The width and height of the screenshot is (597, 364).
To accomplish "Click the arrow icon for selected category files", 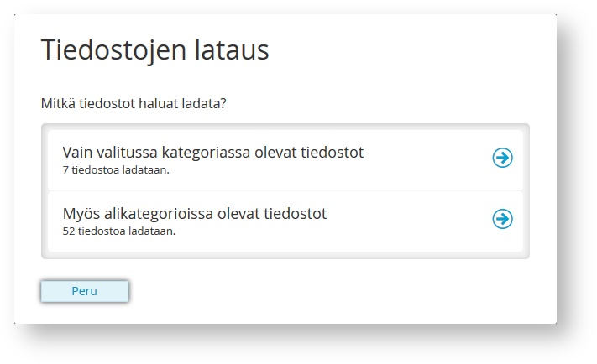I will [x=502, y=158].
